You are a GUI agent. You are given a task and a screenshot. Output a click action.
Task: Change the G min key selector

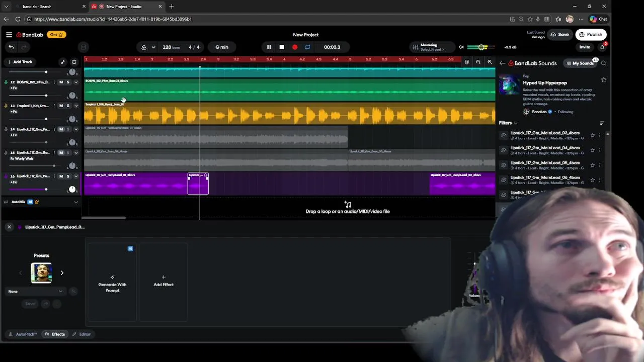tap(222, 47)
